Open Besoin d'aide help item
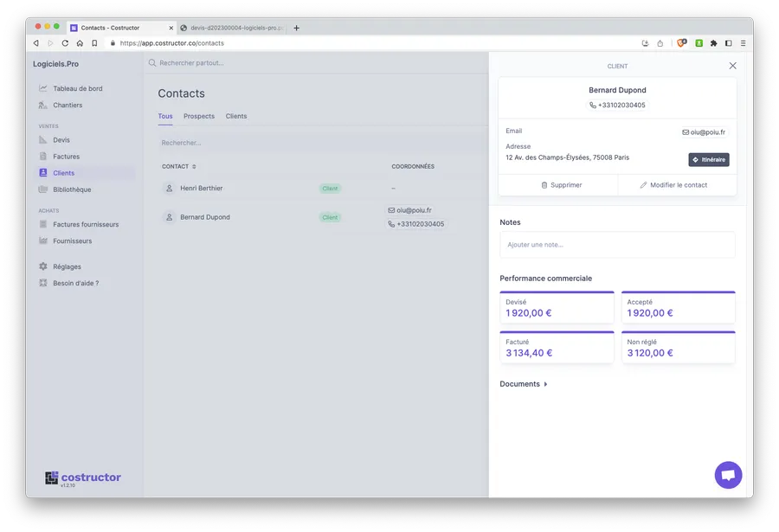This screenshot has height=532, width=779. [x=75, y=283]
